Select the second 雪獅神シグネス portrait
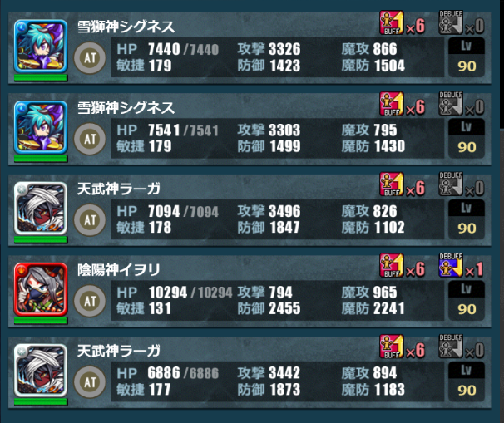This screenshot has height=423, width=504. point(41,127)
